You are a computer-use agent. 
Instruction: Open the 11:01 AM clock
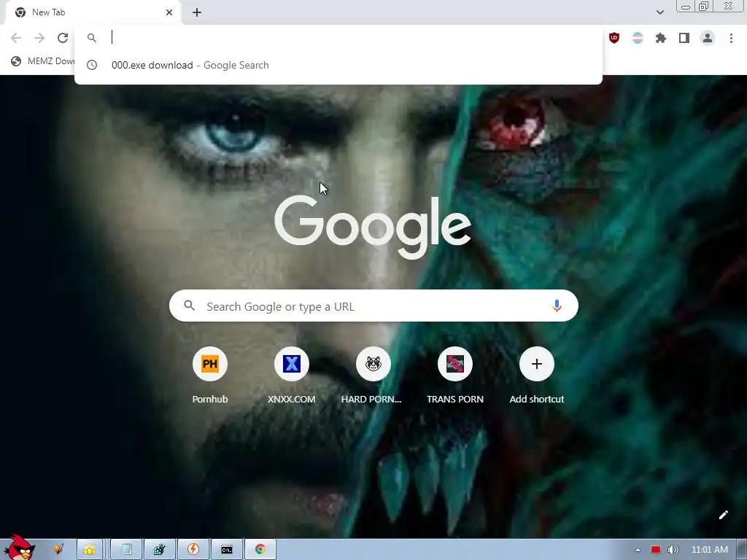(x=709, y=550)
